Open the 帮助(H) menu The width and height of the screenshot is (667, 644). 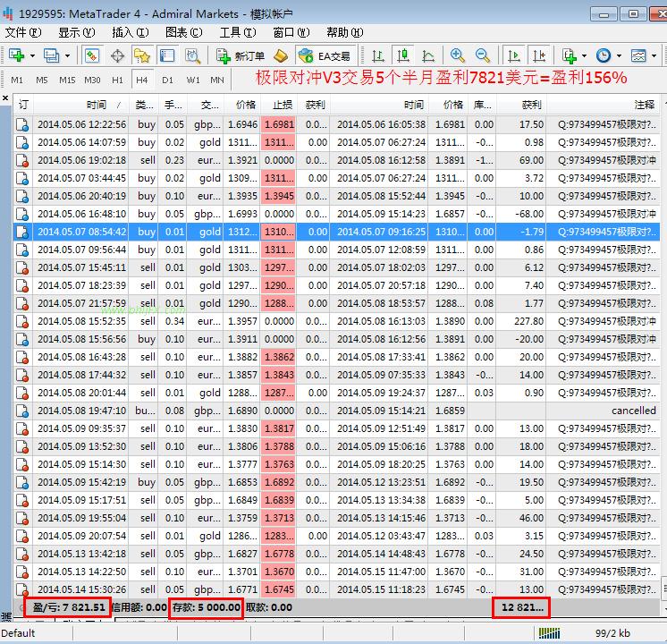click(345, 32)
